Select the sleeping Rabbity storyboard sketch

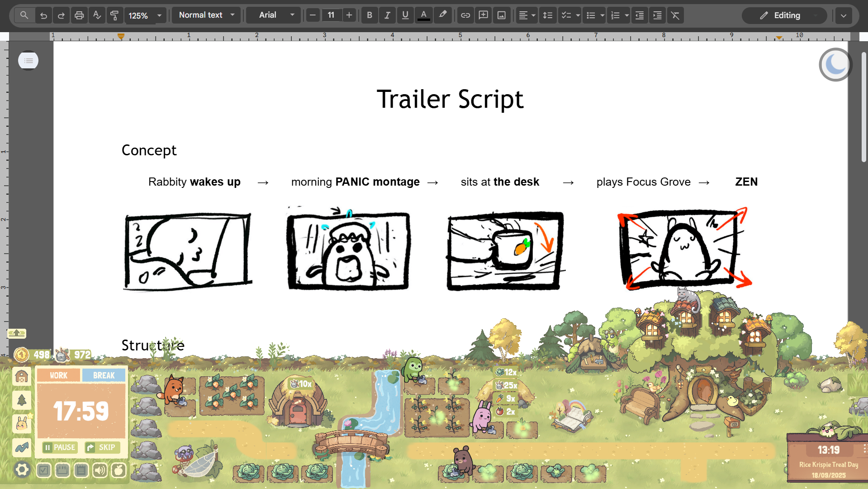pos(187,251)
